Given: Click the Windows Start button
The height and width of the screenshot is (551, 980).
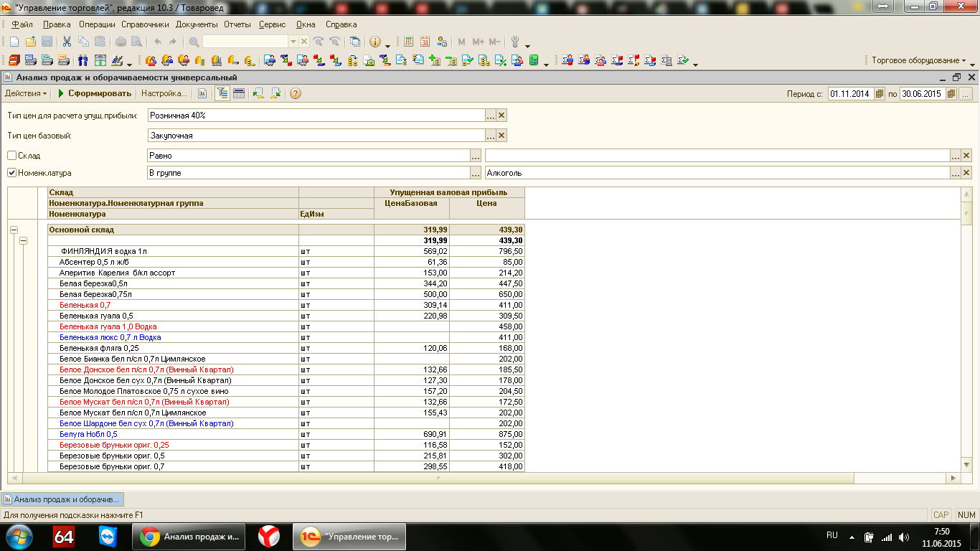Looking at the screenshot, I should [x=19, y=536].
